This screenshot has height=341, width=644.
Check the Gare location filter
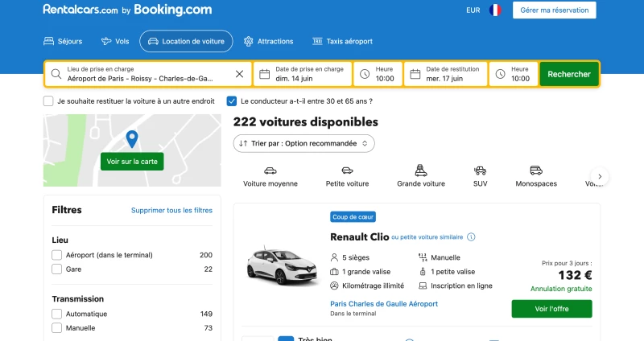(56, 269)
